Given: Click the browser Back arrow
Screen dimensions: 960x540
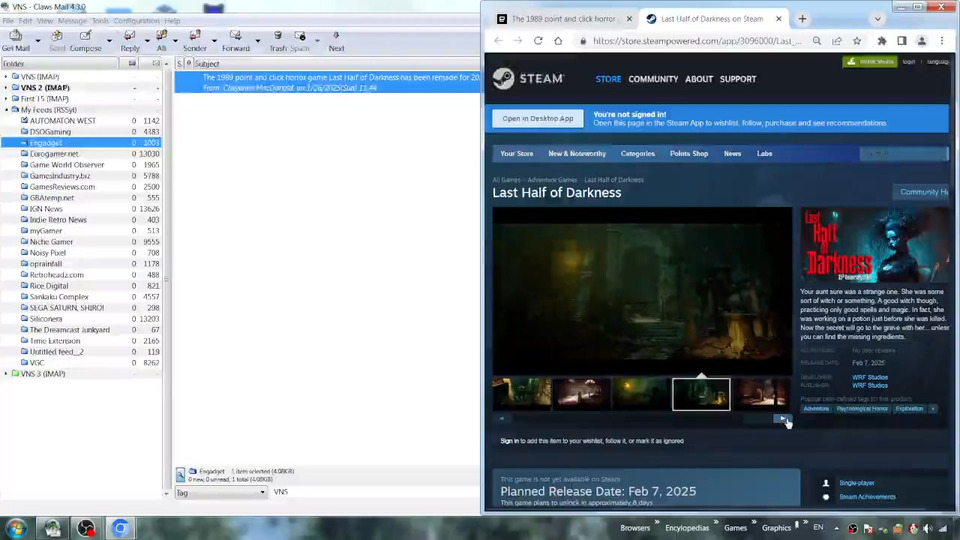Looking at the screenshot, I should pyautogui.click(x=498, y=41).
